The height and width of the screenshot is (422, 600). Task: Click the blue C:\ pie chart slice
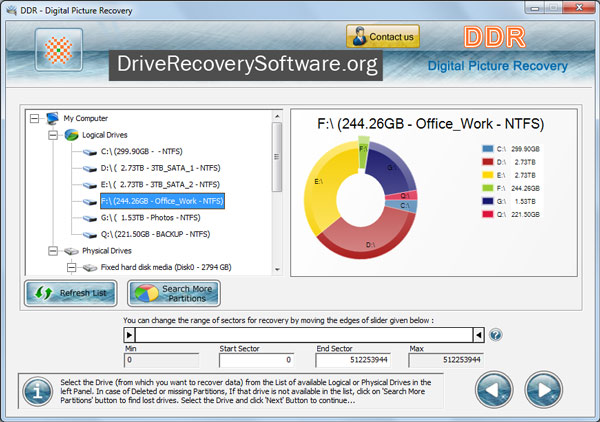click(x=404, y=206)
